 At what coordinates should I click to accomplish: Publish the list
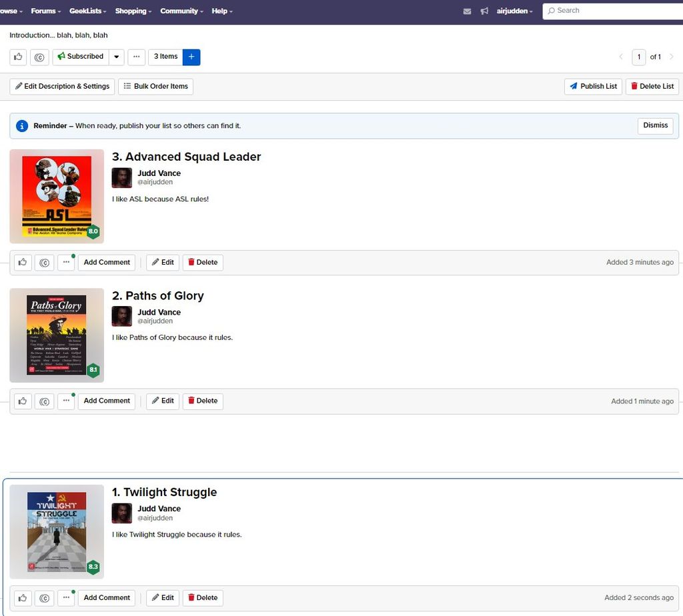[593, 86]
